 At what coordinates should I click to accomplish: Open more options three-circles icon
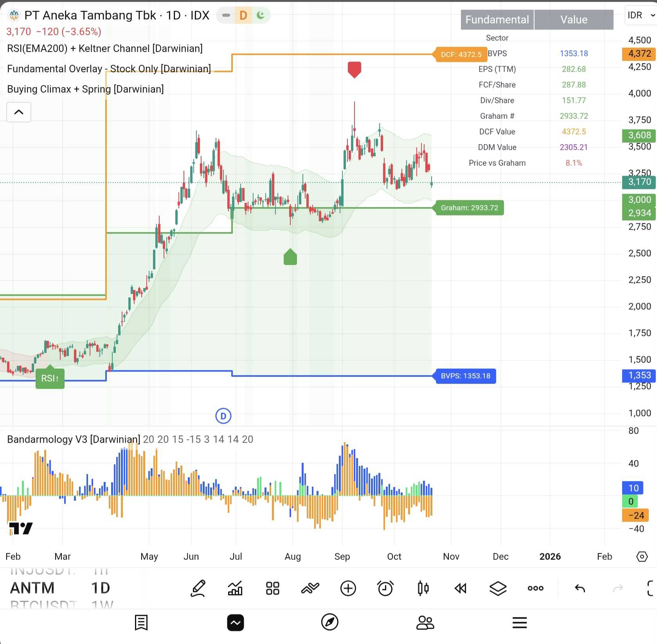pyautogui.click(x=535, y=588)
